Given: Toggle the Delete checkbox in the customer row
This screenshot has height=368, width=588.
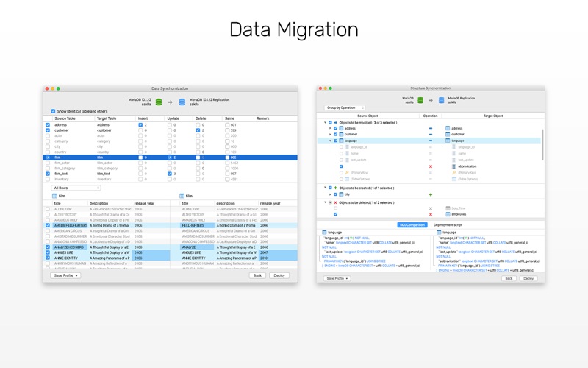Looking at the screenshot, I should coord(198,130).
